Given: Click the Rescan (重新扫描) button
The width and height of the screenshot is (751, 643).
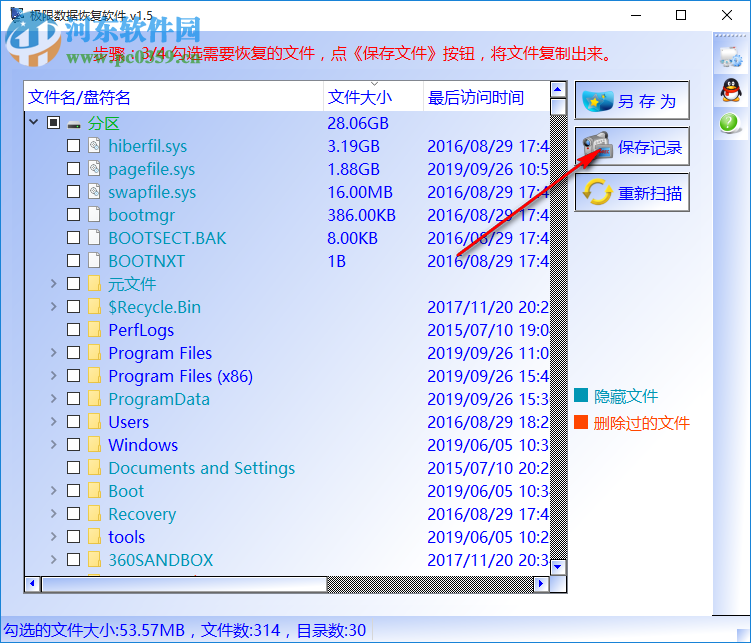Looking at the screenshot, I should coord(632,192).
